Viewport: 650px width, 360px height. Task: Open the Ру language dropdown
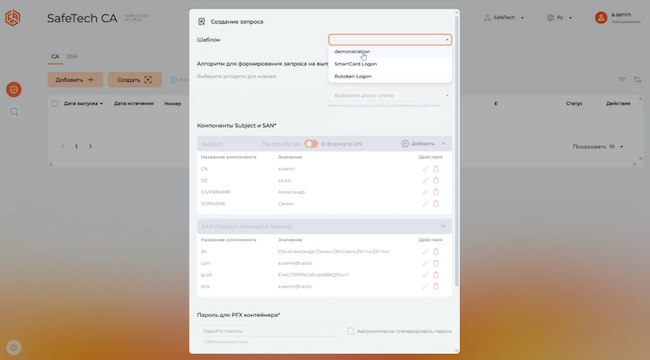(x=559, y=17)
